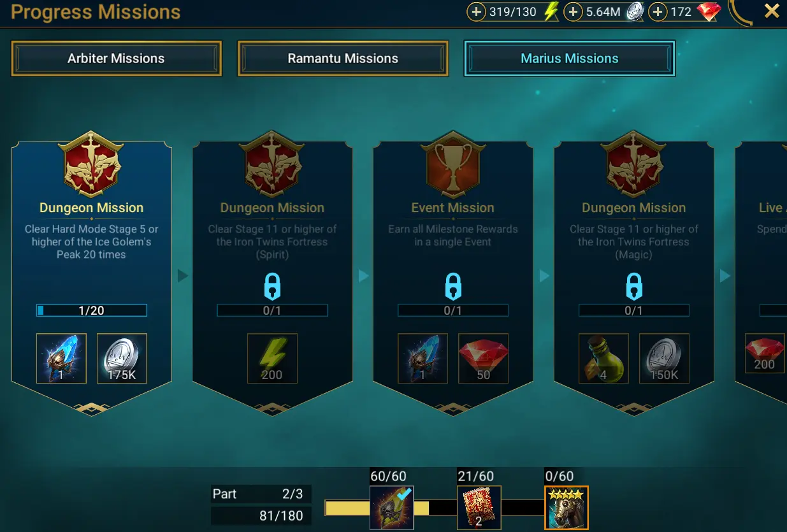Image resolution: width=787 pixels, height=532 pixels.
Task: Click the 50 gems reward icon
Action: click(x=483, y=358)
